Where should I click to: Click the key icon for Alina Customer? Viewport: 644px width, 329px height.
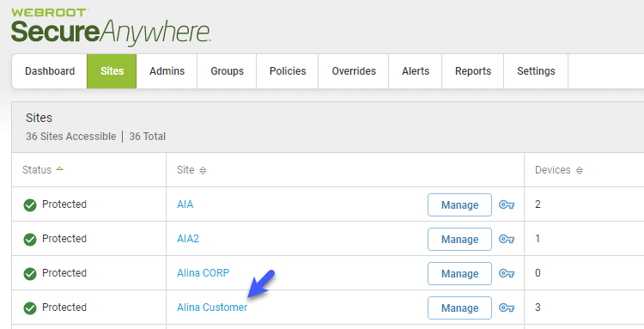507,308
